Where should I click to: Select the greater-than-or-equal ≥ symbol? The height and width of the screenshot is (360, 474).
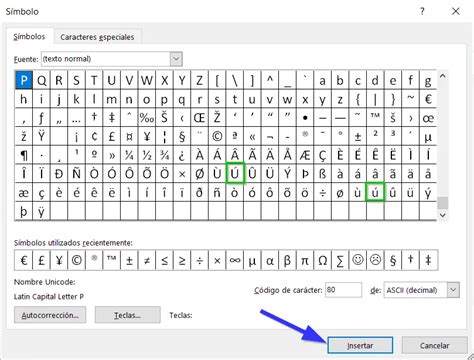point(182,260)
